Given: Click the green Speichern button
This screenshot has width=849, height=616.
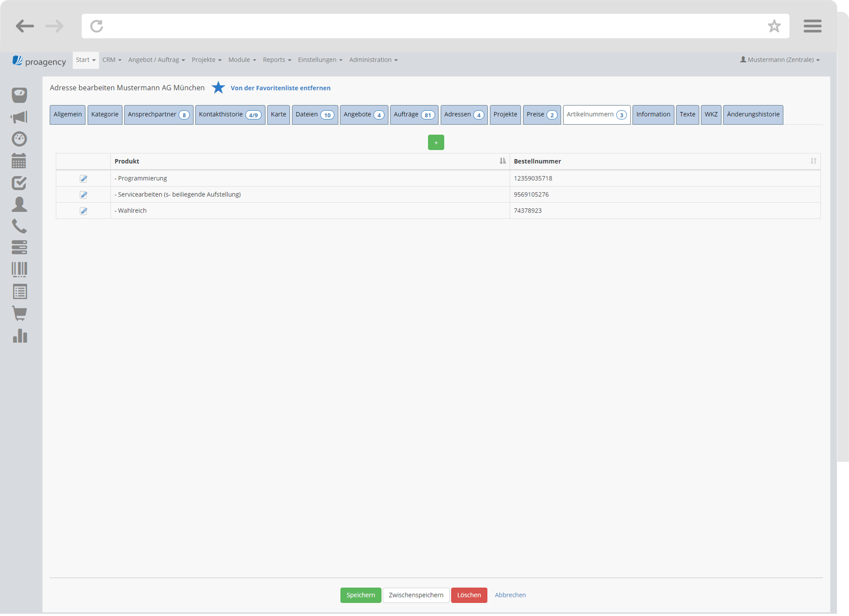Looking at the screenshot, I should point(360,595).
